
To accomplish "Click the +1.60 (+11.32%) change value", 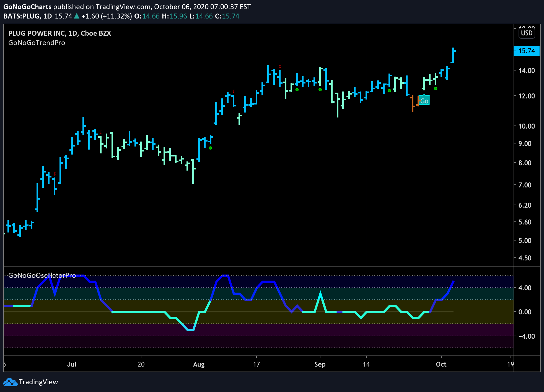I will coord(107,16).
